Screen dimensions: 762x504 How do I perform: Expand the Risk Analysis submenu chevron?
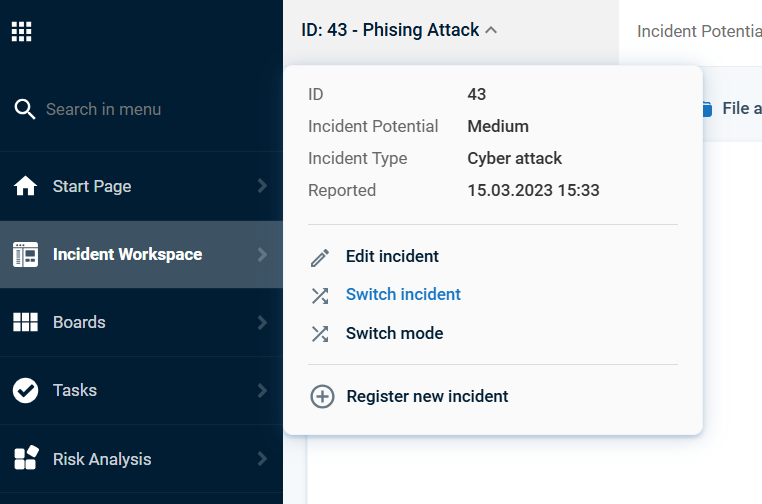[262, 458]
